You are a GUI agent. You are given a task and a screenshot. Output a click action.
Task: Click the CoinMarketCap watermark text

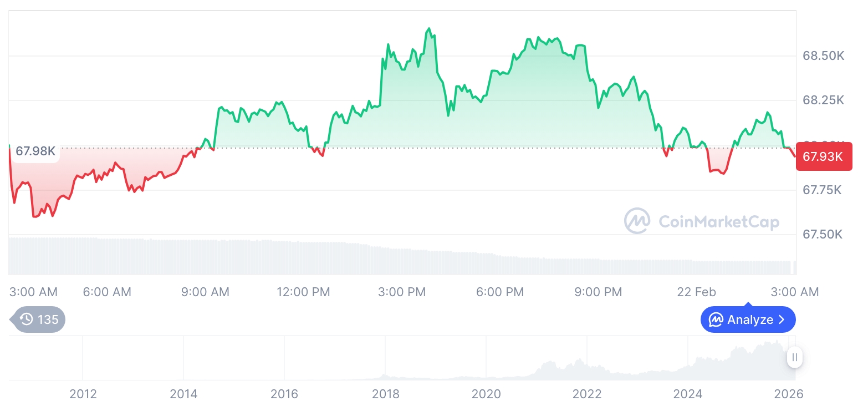(x=718, y=222)
